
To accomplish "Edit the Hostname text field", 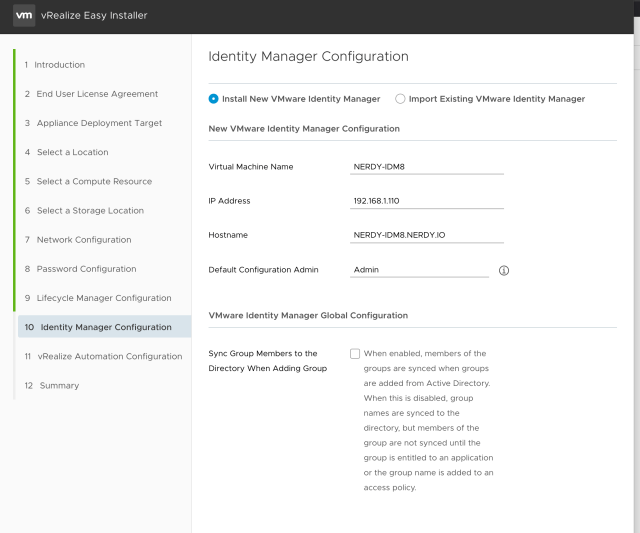I will [426, 235].
